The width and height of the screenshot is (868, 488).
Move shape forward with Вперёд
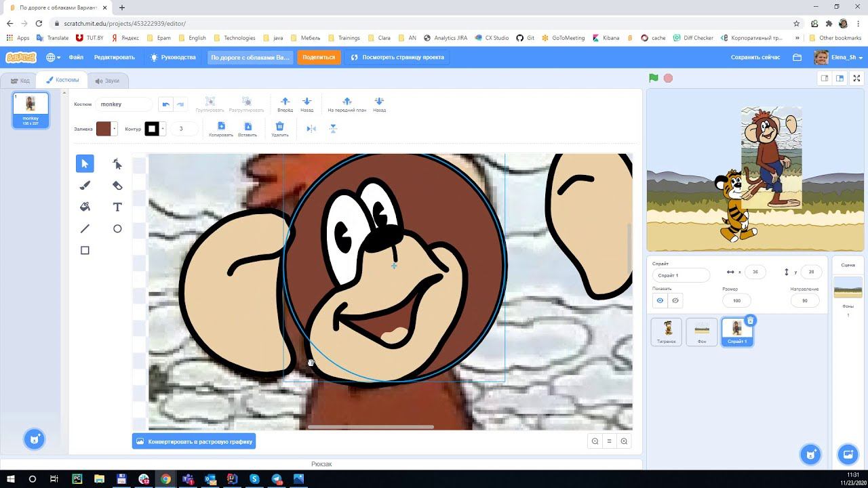click(x=285, y=104)
